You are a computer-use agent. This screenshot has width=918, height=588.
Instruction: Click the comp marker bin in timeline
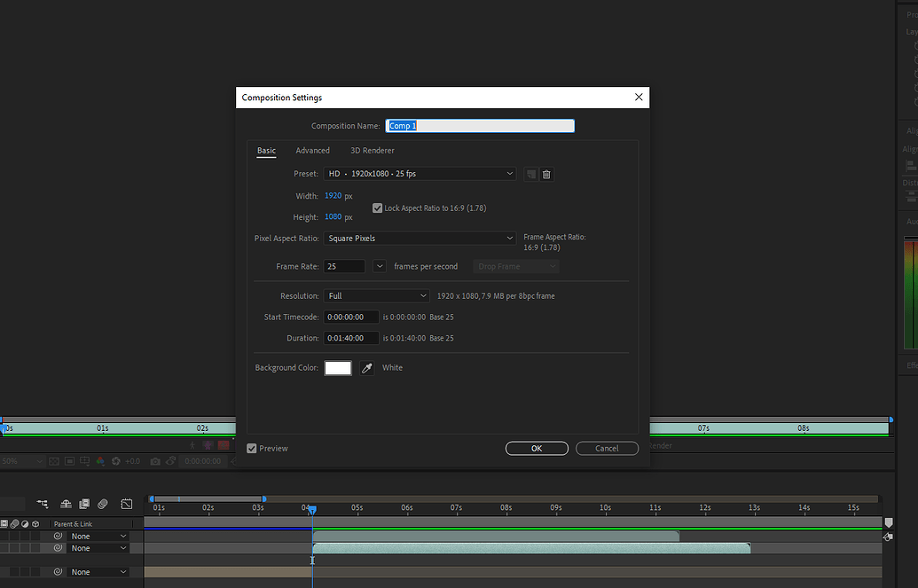(889, 522)
